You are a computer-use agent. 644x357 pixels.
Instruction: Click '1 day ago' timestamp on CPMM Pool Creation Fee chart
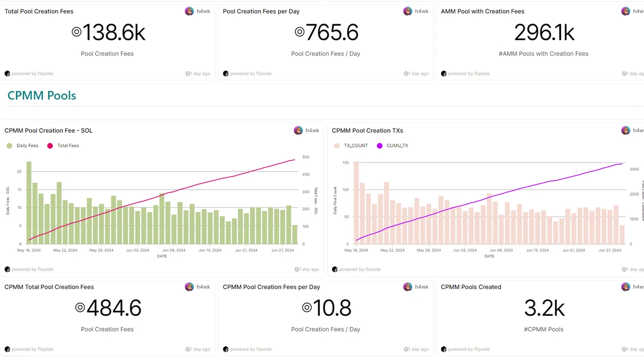tap(309, 270)
